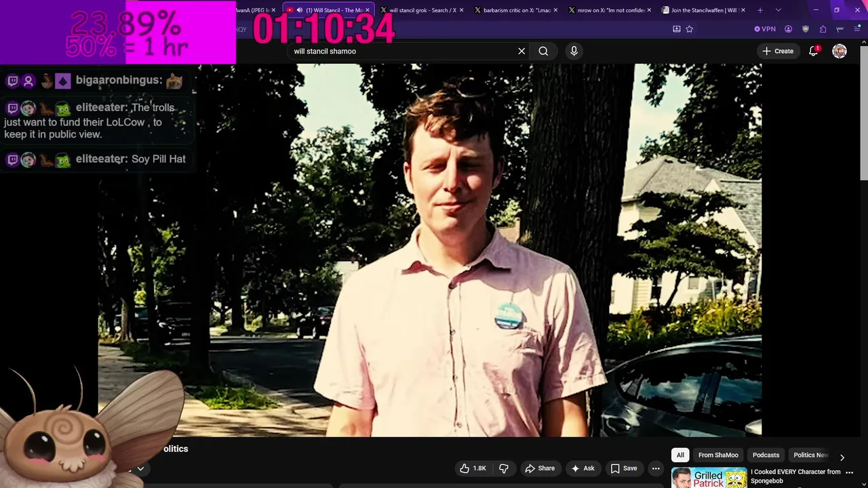The image size is (868, 488).
Task: Dislike the video with thumbs-down
Action: 504,468
